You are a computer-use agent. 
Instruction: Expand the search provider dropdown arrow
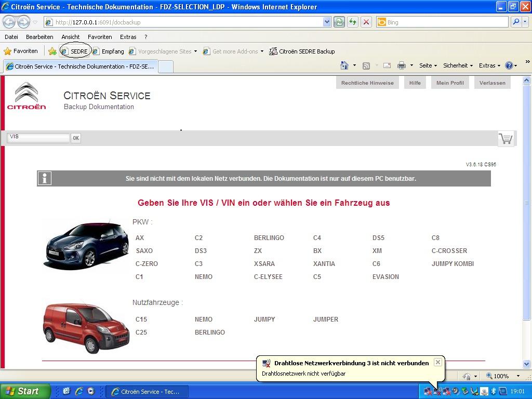point(525,22)
